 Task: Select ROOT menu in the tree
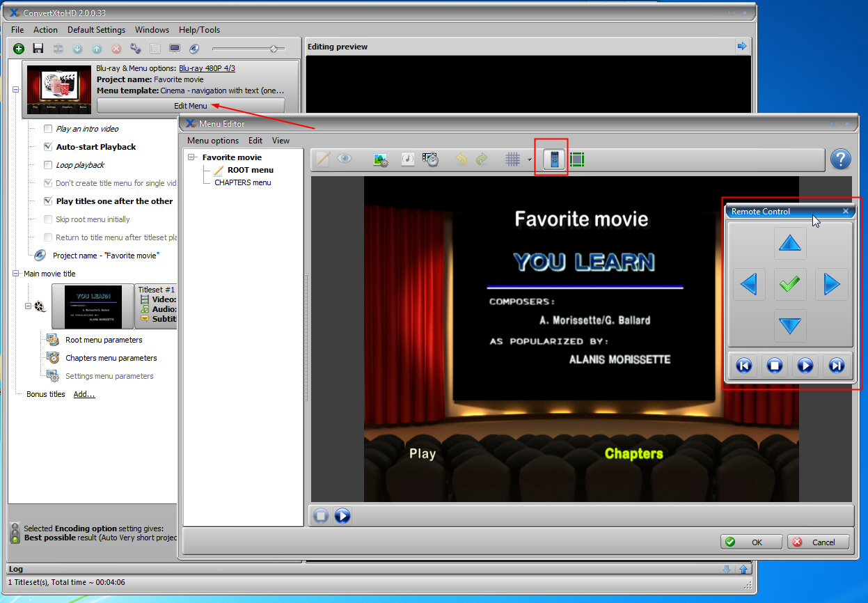pyautogui.click(x=251, y=170)
